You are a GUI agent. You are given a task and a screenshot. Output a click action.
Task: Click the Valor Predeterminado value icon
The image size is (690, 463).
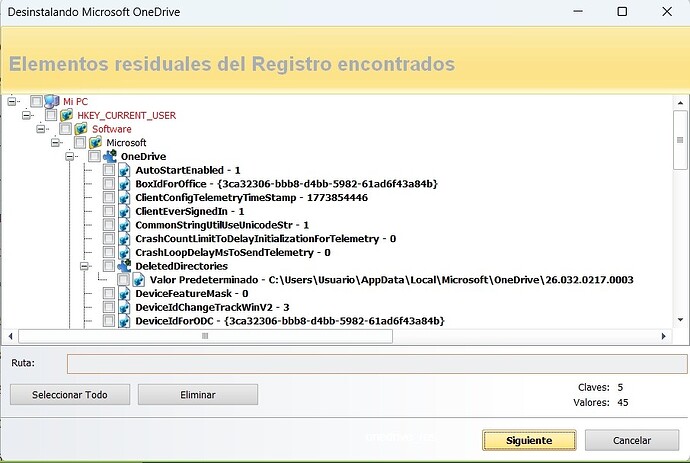[x=139, y=280]
